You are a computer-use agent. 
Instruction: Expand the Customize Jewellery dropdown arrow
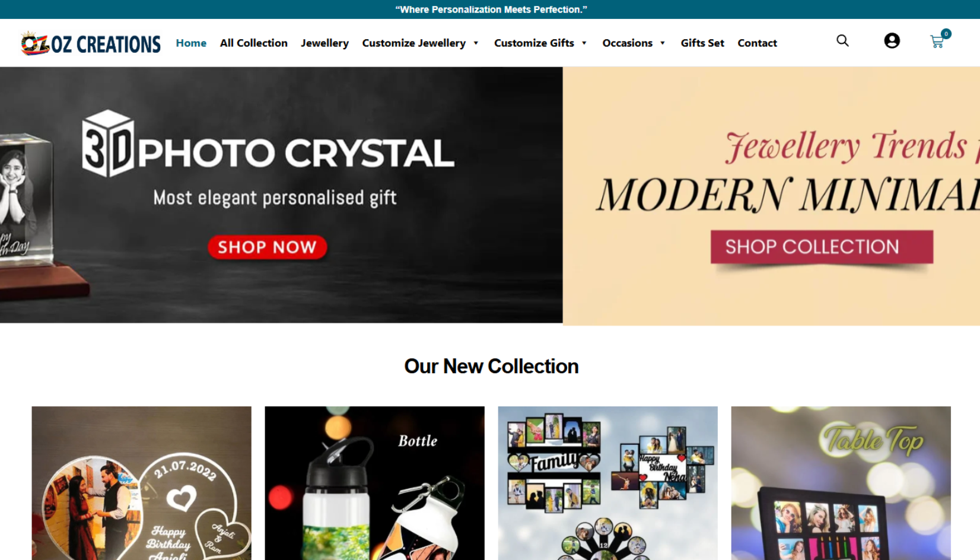[476, 43]
